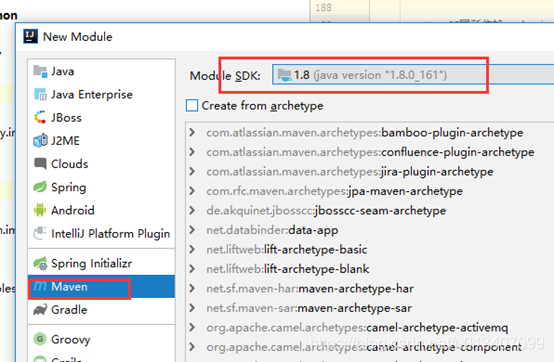Click the Gradle elephant icon
This screenshot has height=362, width=554.
(40, 310)
